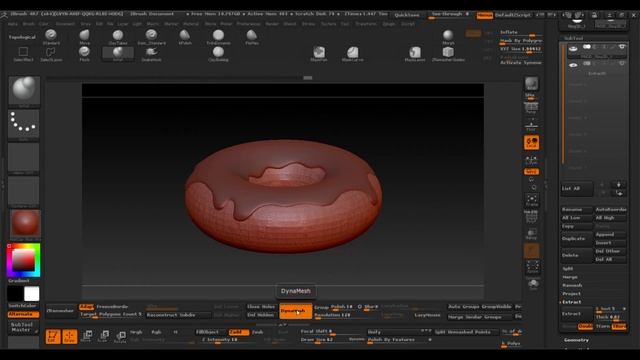640x360 pixels.
Task: Expand the Split section
Action: [x=568, y=269]
